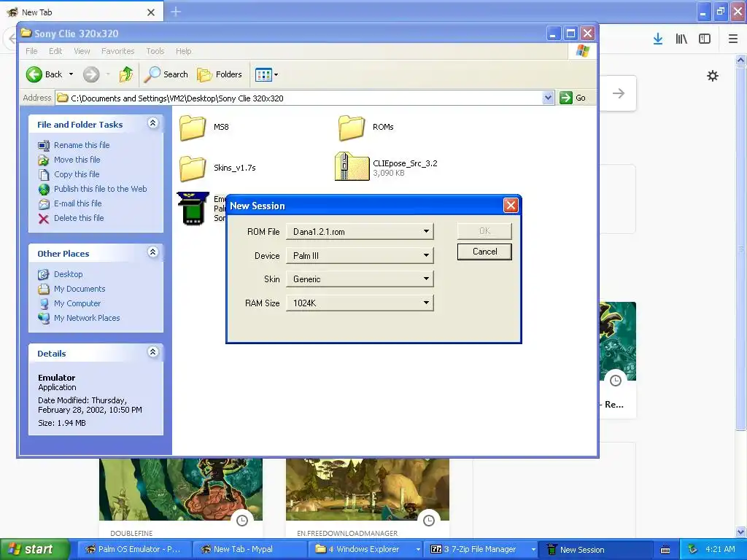Click the Go button next to address bar

point(573,98)
